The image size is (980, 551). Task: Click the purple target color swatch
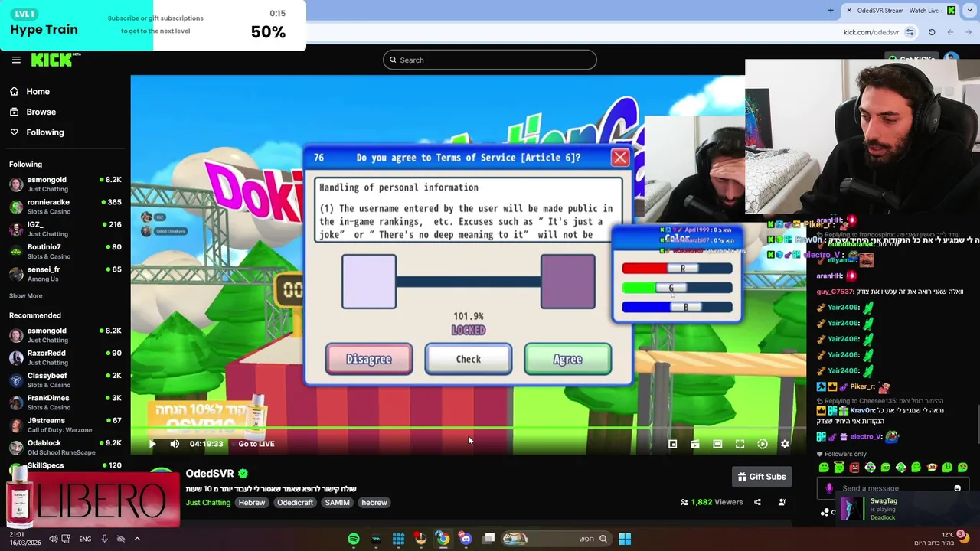568,282
